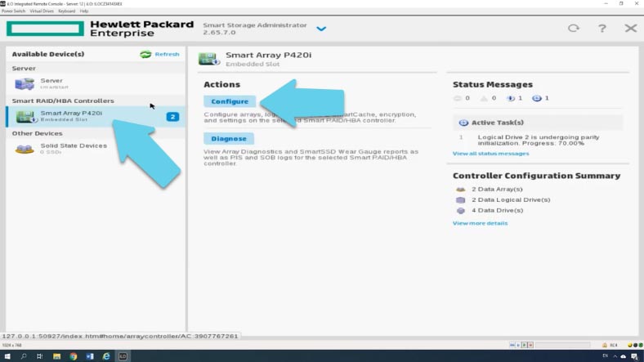This screenshot has width=644, height=362.
Task: Click the 'Logical Drive 2 is undergoing parity' message
Action: (539, 140)
